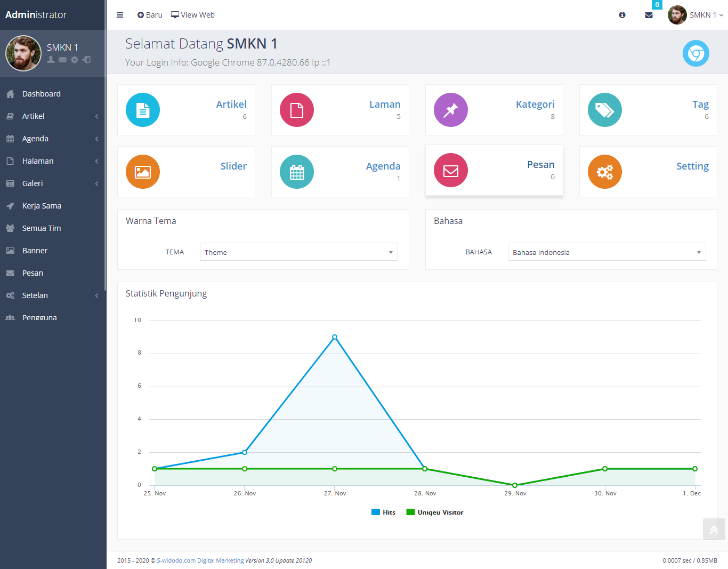Click the info icon in top bar
Screen dimensions: 728x569
622,15
